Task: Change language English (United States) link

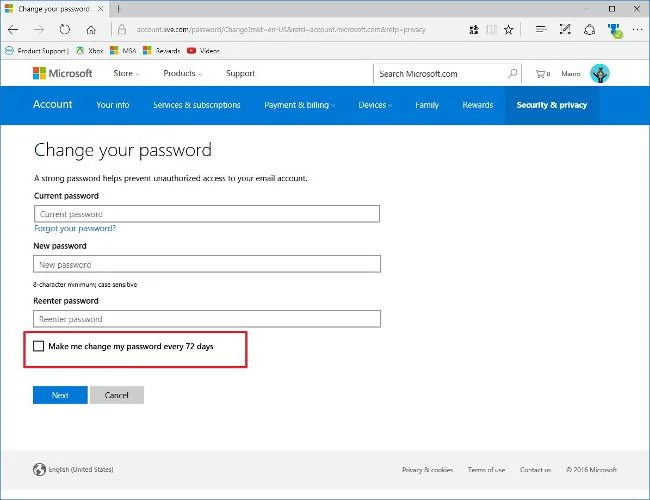Action: coord(81,469)
